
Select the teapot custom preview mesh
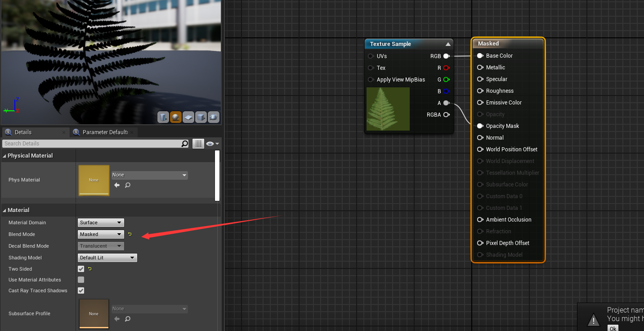coord(213,117)
